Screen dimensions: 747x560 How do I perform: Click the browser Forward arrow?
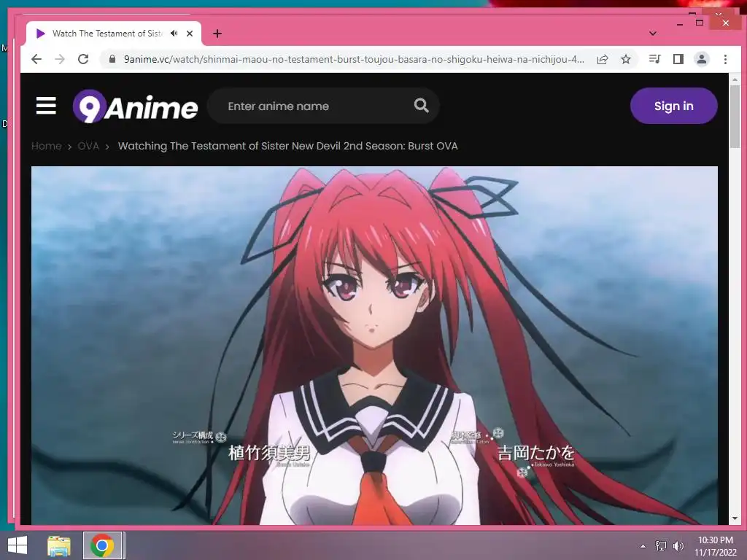(60, 59)
